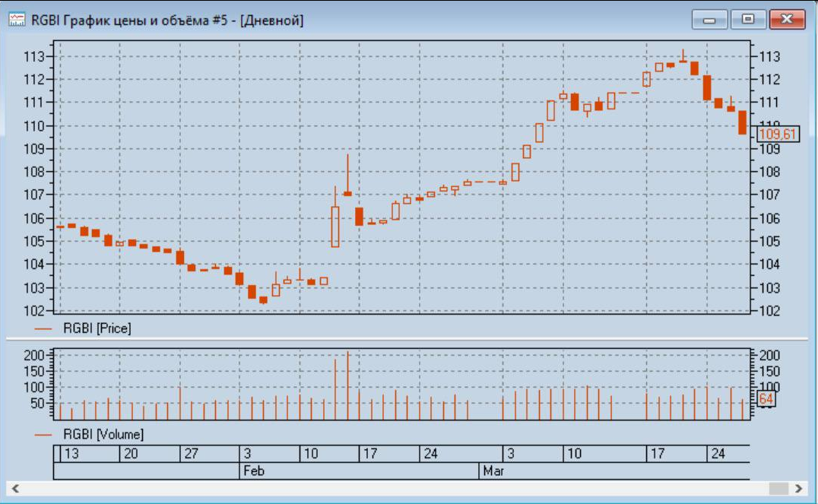Viewport: 818px width, 504px height.
Task: Click date 20 on time axis
Action: click(131, 453)
